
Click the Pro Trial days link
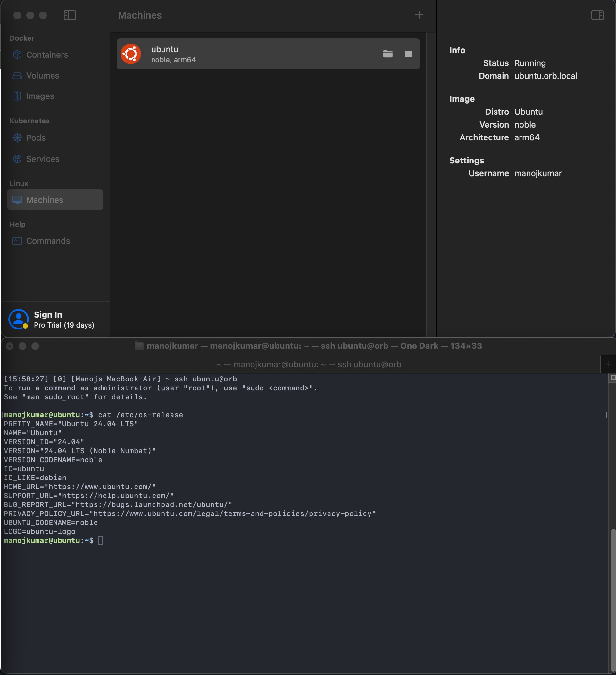click(63, 325)
